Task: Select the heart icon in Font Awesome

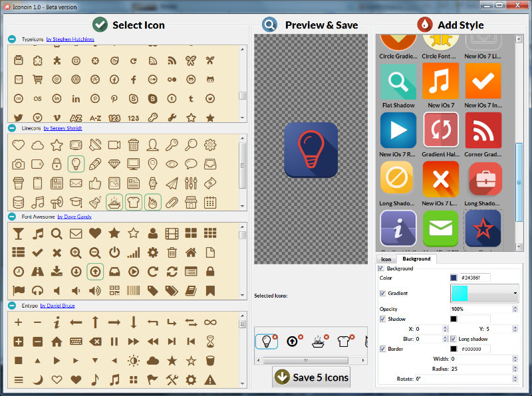Action: 95,233
